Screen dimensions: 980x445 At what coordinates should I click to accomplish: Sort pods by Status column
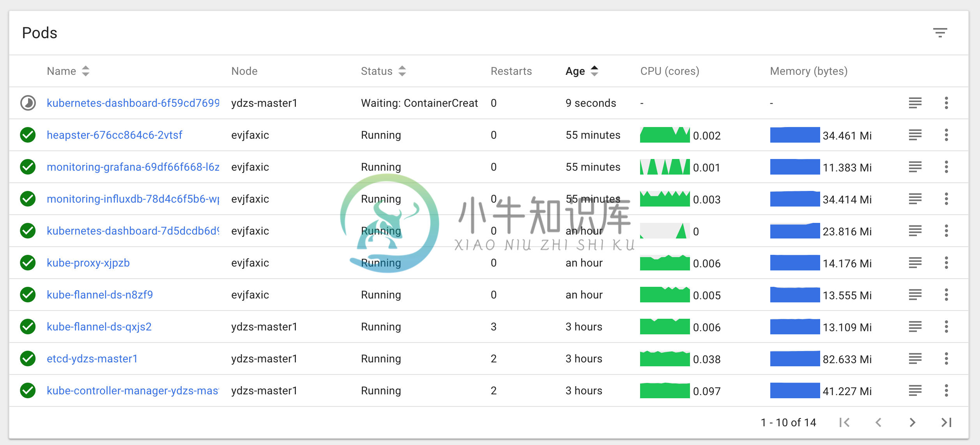(x=384, y=71)
